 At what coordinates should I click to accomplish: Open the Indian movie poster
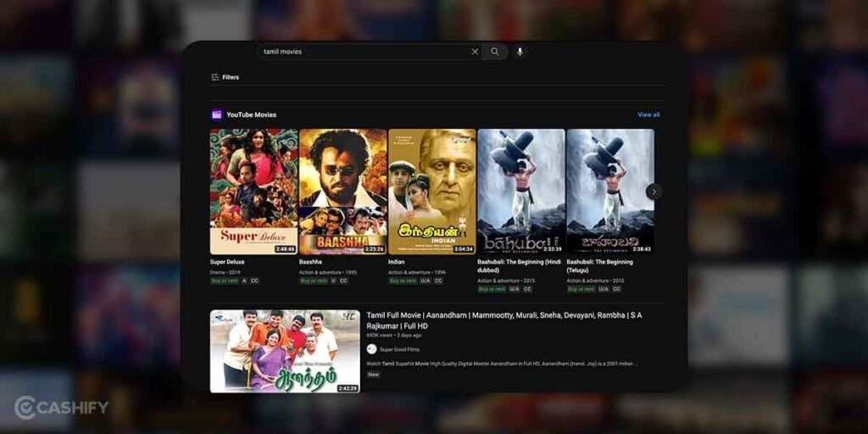click(431, 192)
